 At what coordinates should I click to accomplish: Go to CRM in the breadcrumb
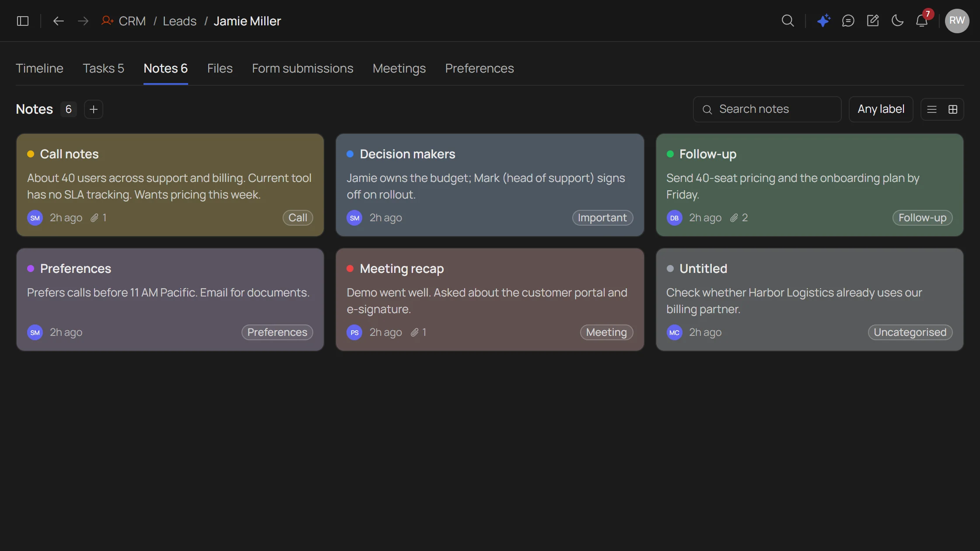point(132,21)
